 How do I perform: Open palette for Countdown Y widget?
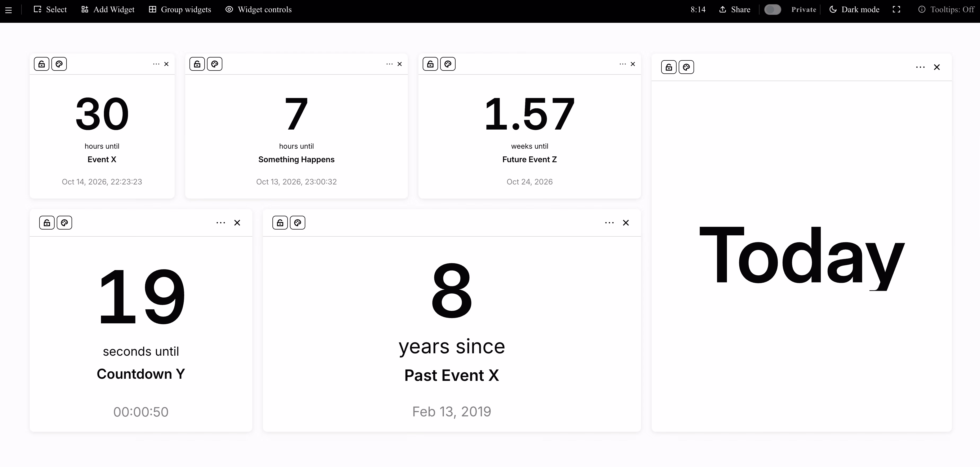(x=64, y=223)
